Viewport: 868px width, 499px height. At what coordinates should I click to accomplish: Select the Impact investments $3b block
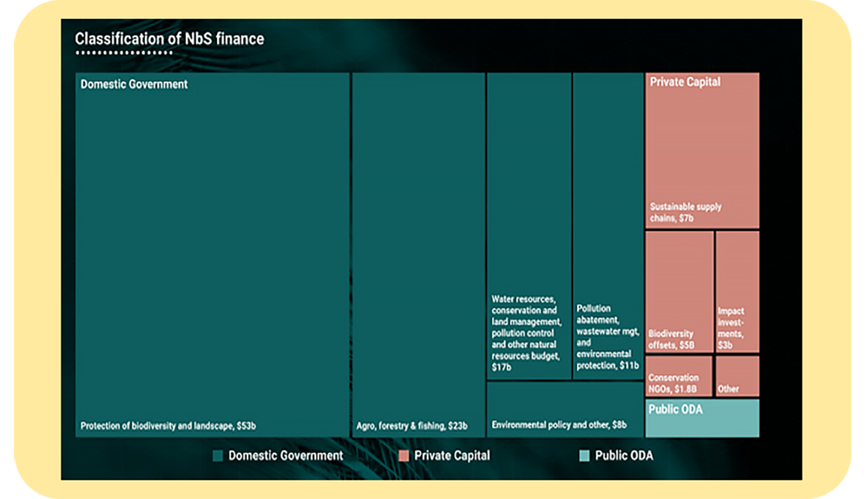(737, 291)
